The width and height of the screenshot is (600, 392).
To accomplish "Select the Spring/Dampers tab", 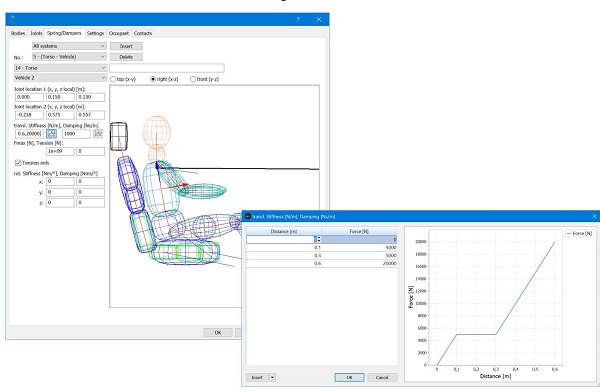I will (x=64, y=33).
